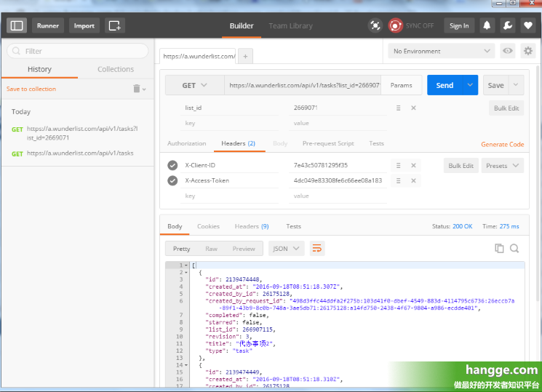Switch to the Builder tab
Screen dimensions: 542x392
242,26
